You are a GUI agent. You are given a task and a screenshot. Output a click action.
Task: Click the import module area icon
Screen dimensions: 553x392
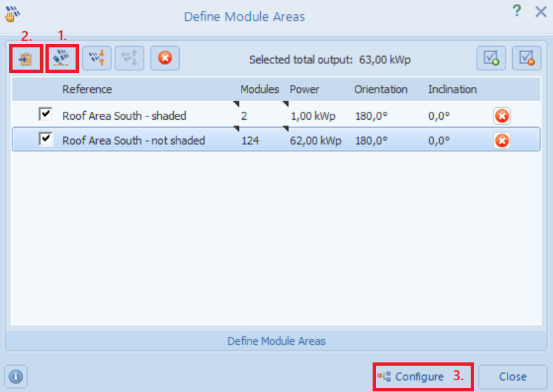[26, 59]
